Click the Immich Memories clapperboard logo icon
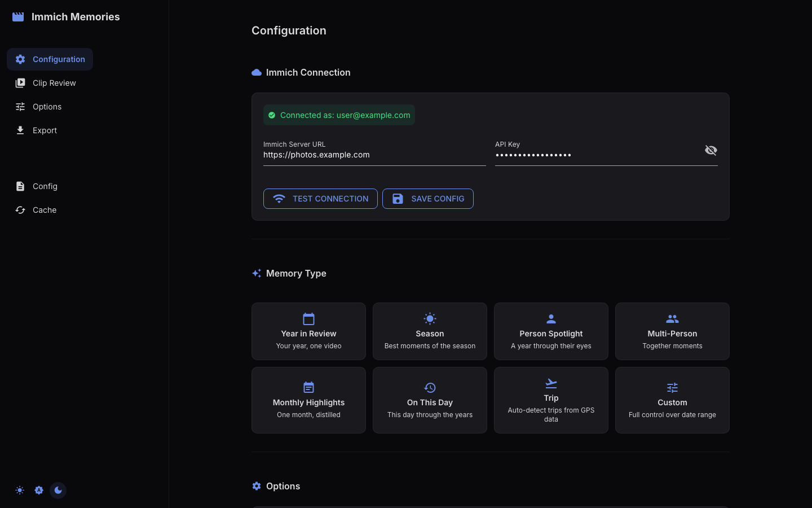 coord(18,17)
